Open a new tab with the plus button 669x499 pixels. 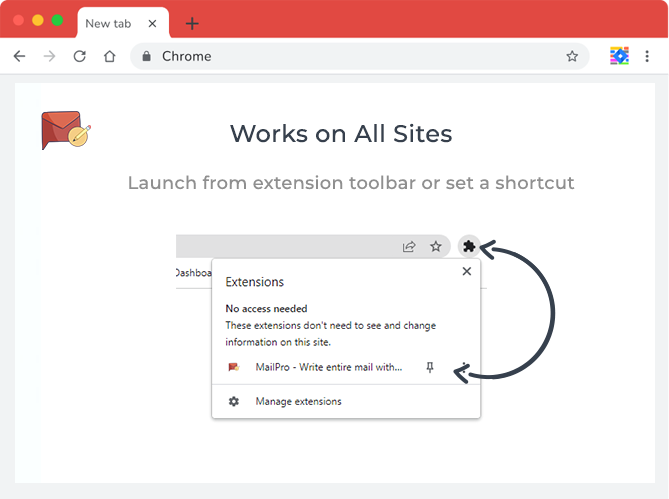click(x=192, y=24)
